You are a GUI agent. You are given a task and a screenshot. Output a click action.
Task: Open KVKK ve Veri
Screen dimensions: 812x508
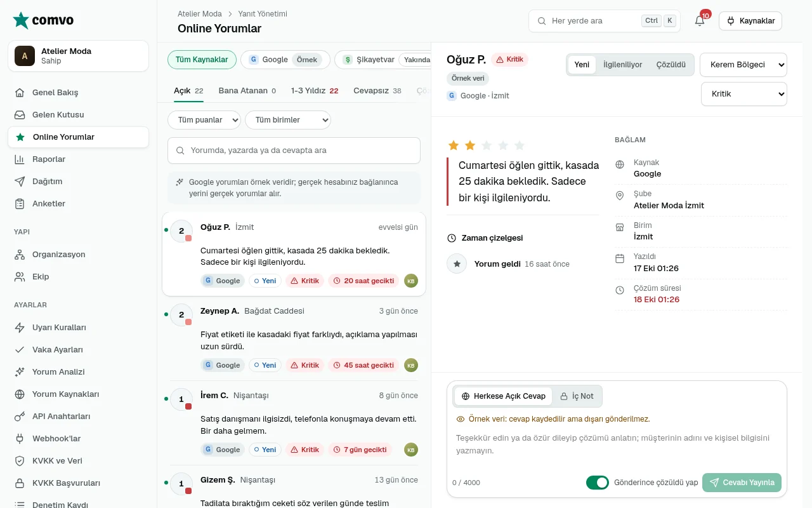(78, 461)
